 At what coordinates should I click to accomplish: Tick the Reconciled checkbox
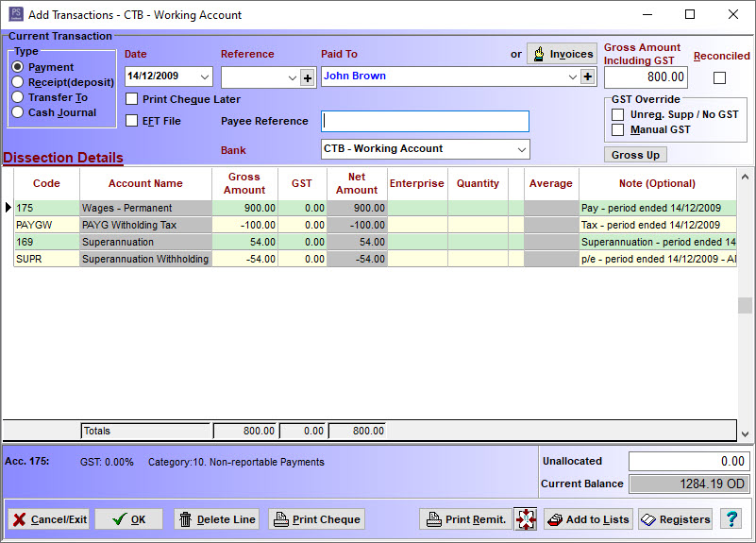click(719, 77)
